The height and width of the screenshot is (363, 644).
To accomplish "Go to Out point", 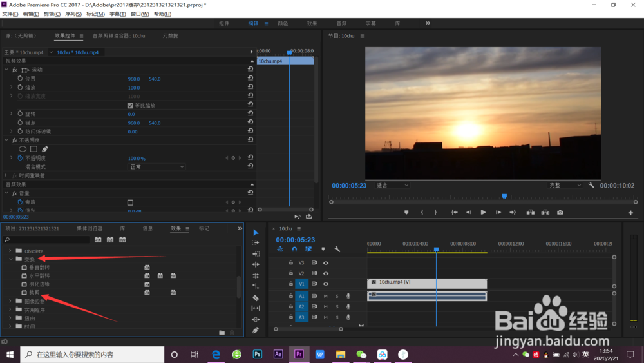I will (513, 213).
